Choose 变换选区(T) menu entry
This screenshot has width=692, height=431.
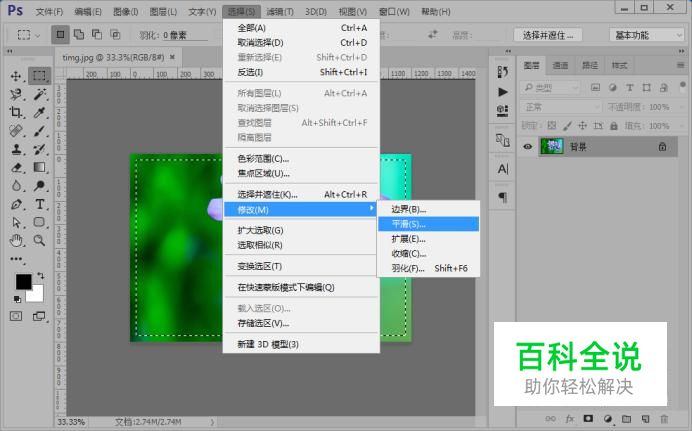pyautogui.click(x=301, y=266)
